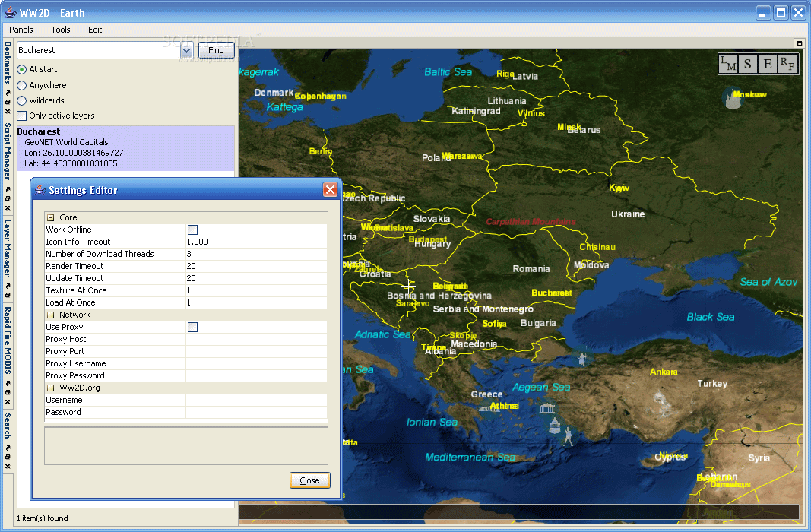Click the E map overlay button
Screen dimensions: 811x532
768,64
